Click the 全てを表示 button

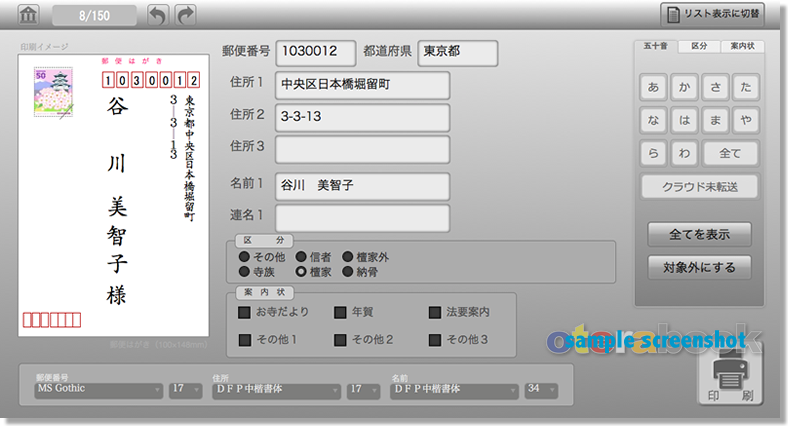tap(699, 235)
